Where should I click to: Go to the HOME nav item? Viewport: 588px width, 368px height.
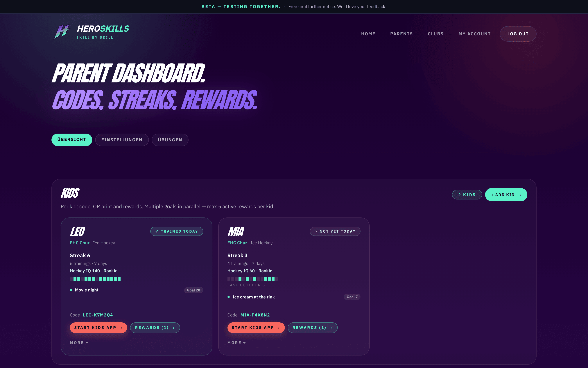coord(368,34)
